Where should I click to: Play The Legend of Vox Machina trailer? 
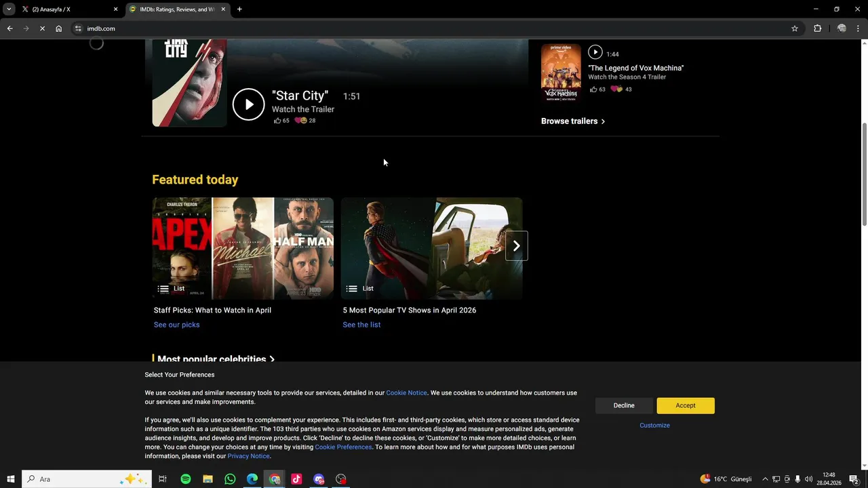[595, 52]
